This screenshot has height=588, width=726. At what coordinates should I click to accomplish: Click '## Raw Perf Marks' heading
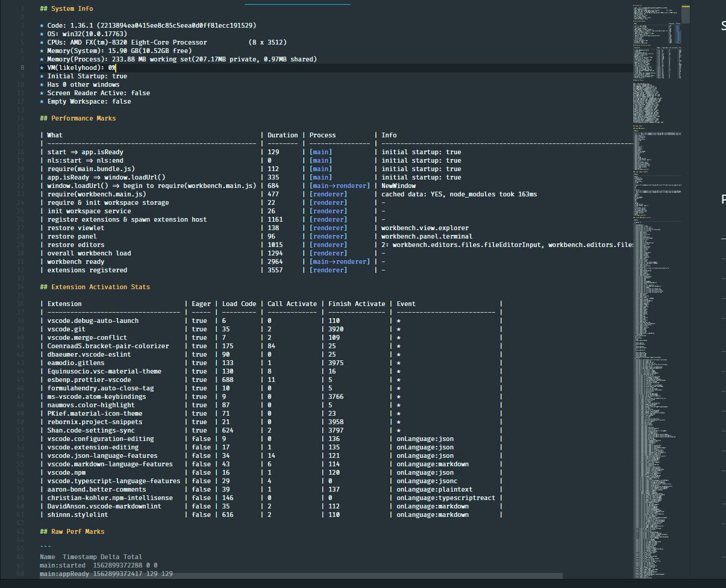point(72,531)
